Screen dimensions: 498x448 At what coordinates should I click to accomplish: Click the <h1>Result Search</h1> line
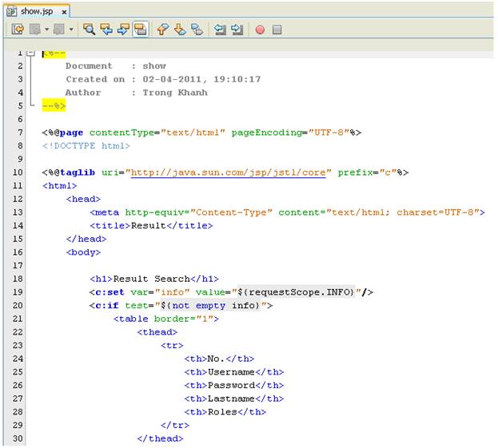point(154,280)
